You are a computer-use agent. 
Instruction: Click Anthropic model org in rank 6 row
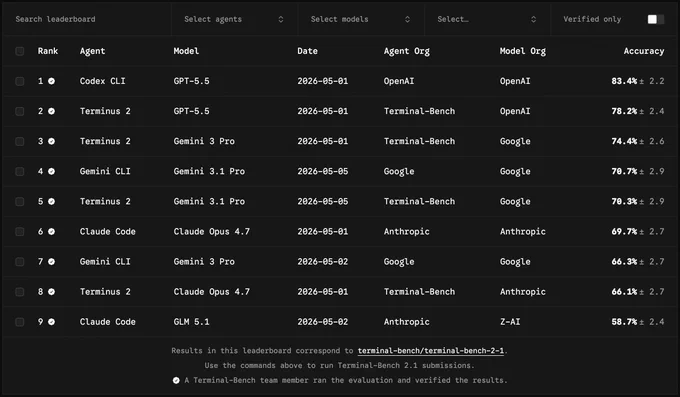click(523, 231)
